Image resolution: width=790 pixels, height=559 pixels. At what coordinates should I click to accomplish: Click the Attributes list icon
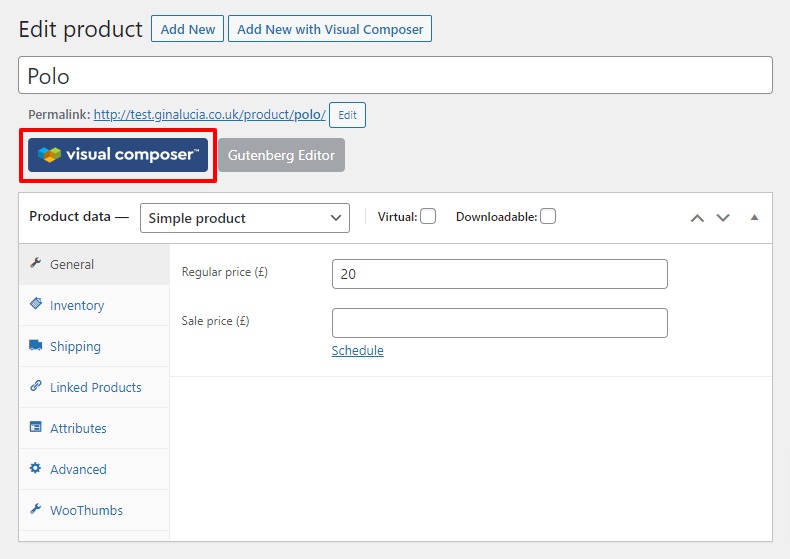(x=35, y=427)
